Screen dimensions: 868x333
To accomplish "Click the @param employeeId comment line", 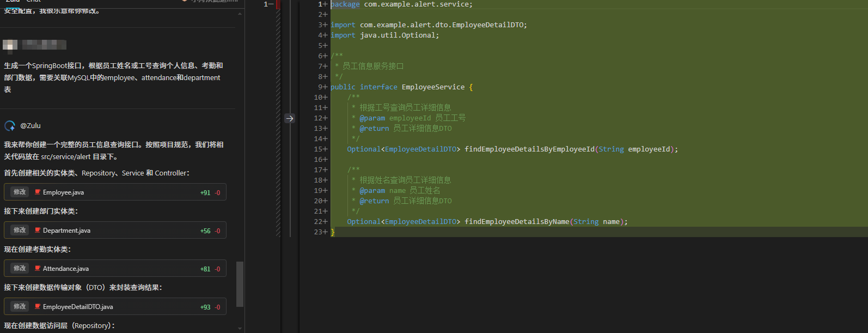I will click(408, 118).
